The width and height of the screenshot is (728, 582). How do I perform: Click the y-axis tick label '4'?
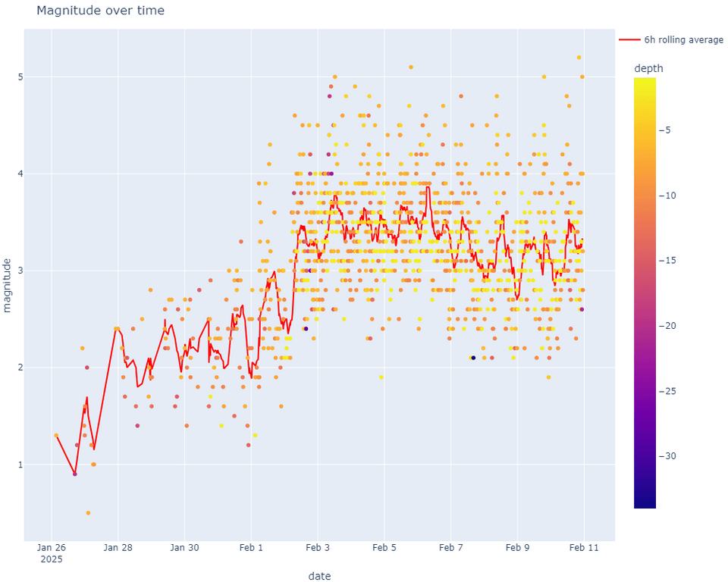click(x=20, y=174)
